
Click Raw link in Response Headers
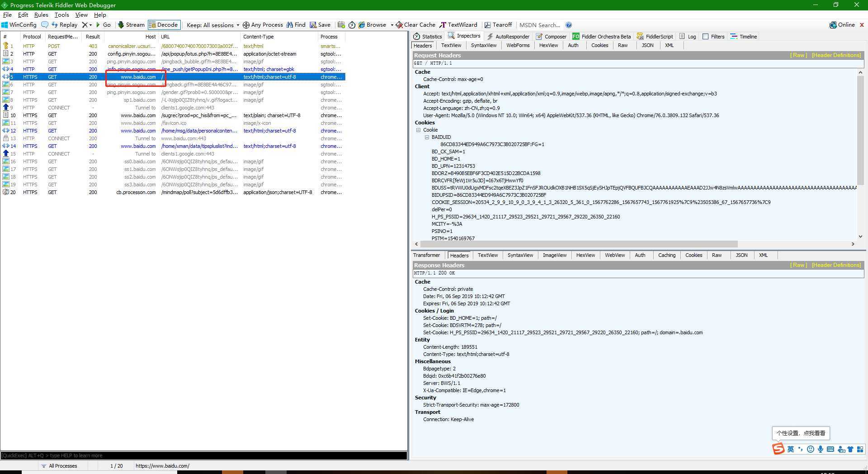(798, 265)
